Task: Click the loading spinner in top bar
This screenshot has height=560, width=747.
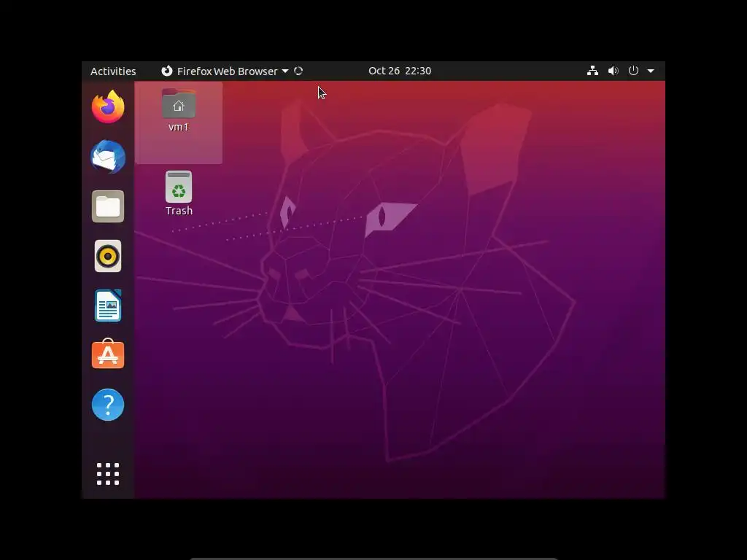Action: (298, 71)
